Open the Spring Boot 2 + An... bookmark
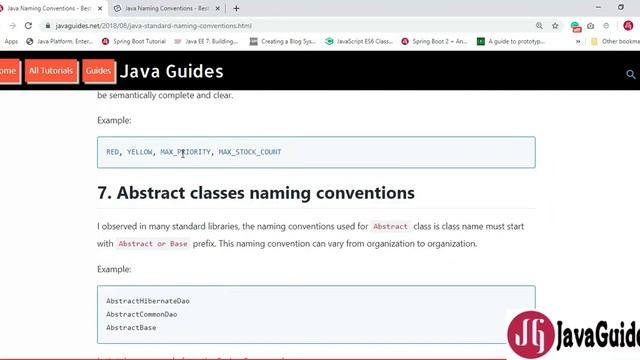The image size is (640, 360). (434, 41)
